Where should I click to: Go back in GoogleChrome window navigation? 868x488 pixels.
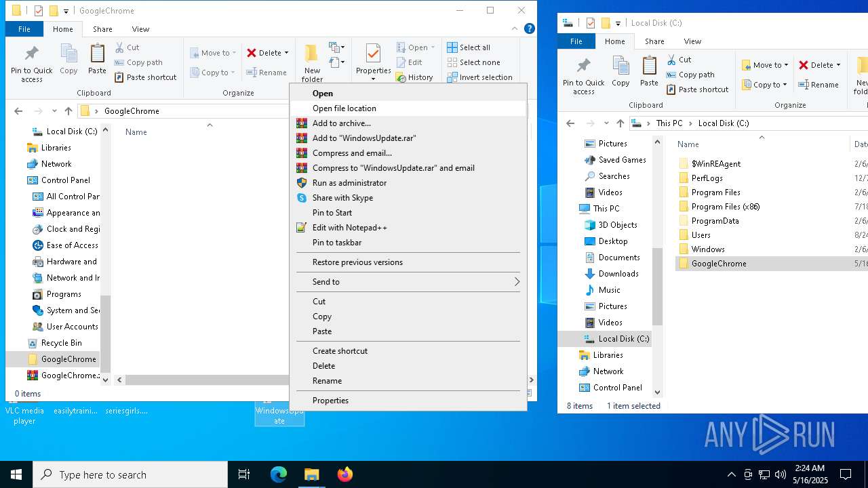(x=18, y=111)
